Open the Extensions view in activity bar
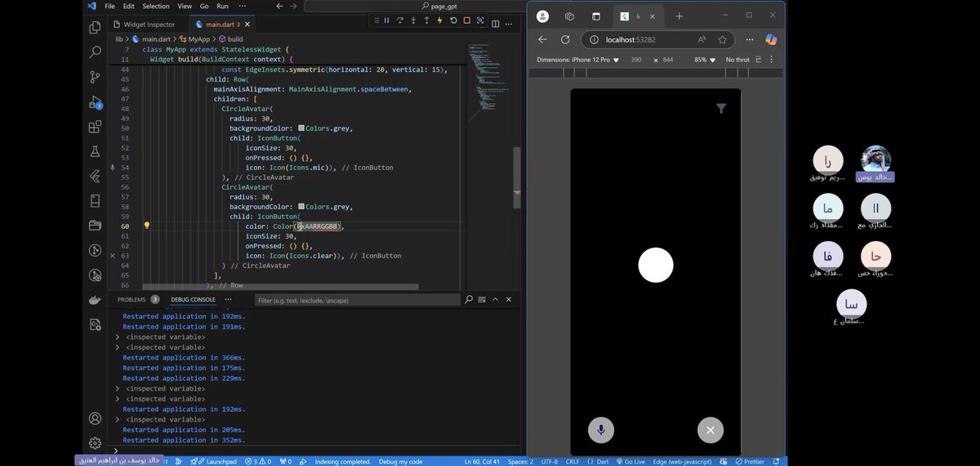The image size is (980, 466). [96, 128]
